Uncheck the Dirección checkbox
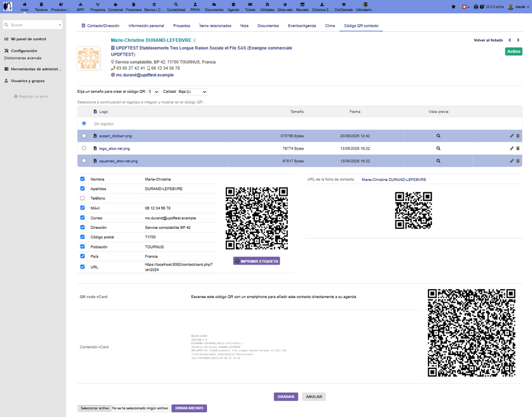Image resolution: width=532 pixels, height=417 pixels. (82, 227)
